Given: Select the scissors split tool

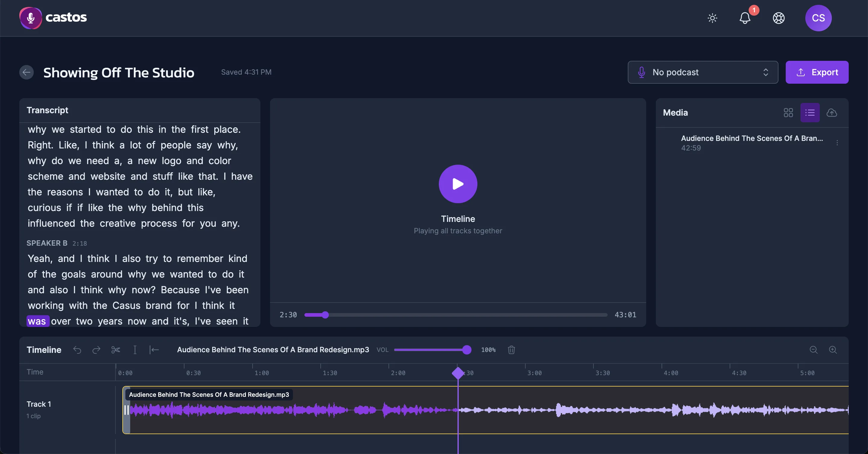Looking at the screenshot, I should (x=115, y=350).
